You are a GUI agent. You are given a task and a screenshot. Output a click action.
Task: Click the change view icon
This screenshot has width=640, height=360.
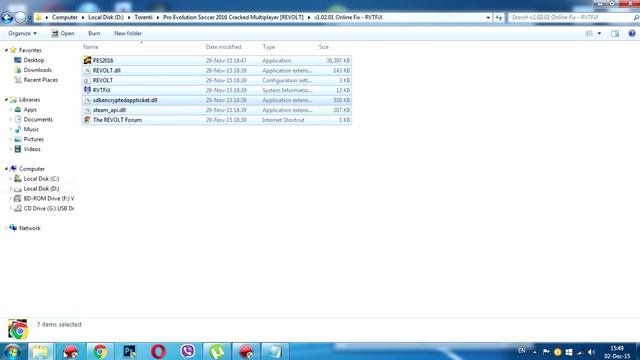click(589, 33)
